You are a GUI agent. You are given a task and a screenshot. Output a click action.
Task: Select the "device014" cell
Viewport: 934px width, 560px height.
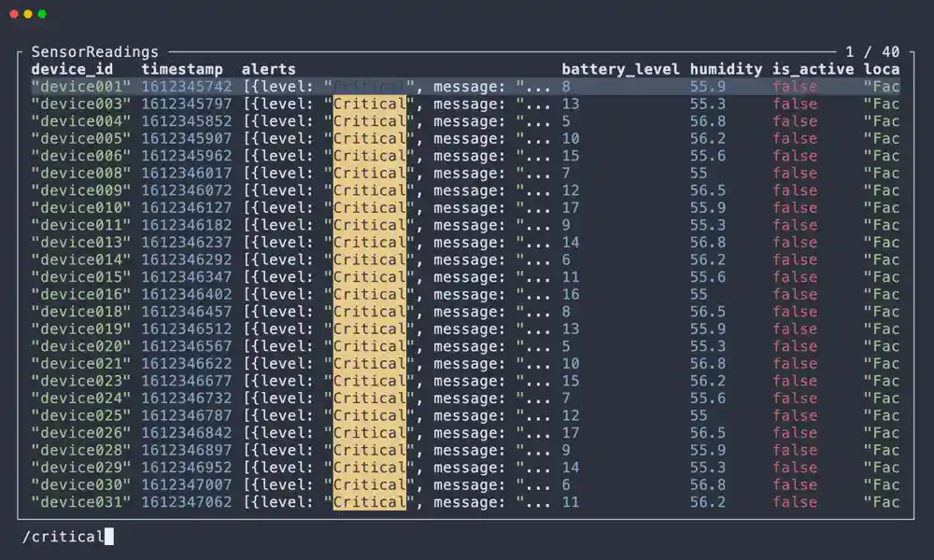tap(81, 259)
